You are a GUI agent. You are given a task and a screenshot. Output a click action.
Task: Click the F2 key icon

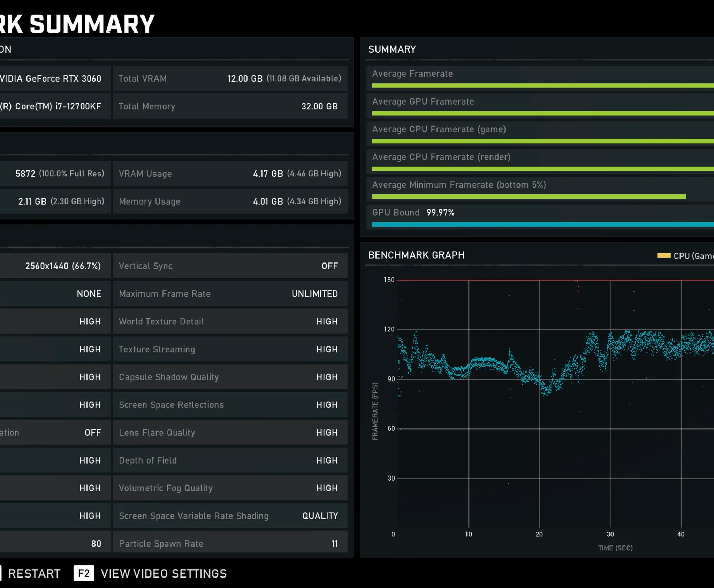pos(84,573)
